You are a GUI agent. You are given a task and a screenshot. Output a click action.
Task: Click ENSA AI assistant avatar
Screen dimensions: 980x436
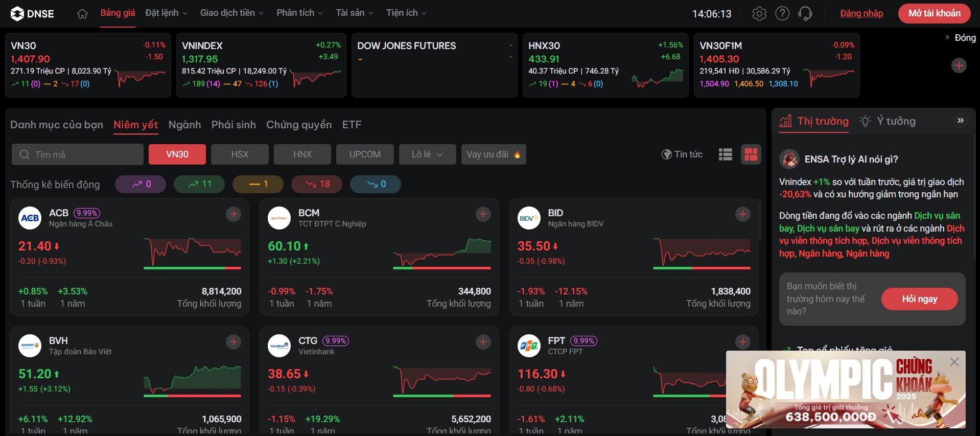(789, 159)
